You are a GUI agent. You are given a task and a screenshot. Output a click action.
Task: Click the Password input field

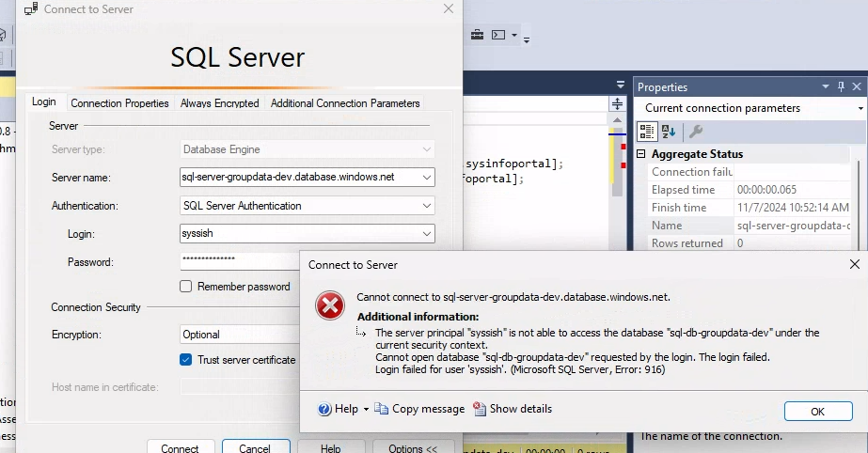pyautogui.click(x=240, y=261)
